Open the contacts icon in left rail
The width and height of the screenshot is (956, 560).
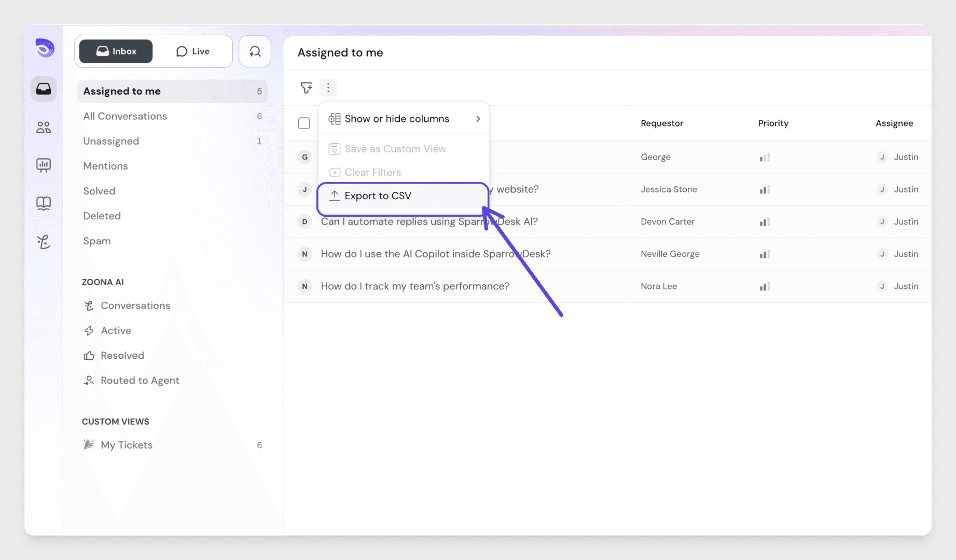click(x=44, y=128)
